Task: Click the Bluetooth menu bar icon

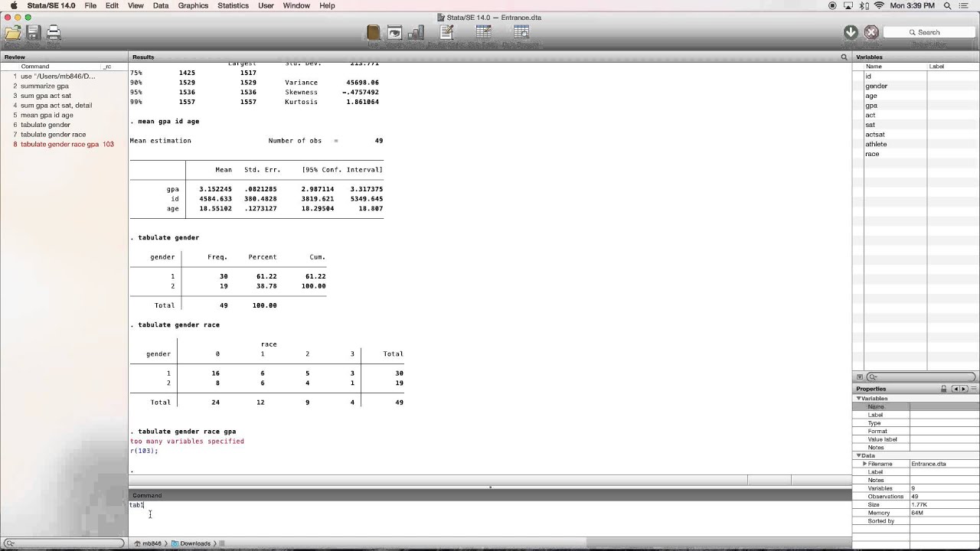Action: point(864,5)
